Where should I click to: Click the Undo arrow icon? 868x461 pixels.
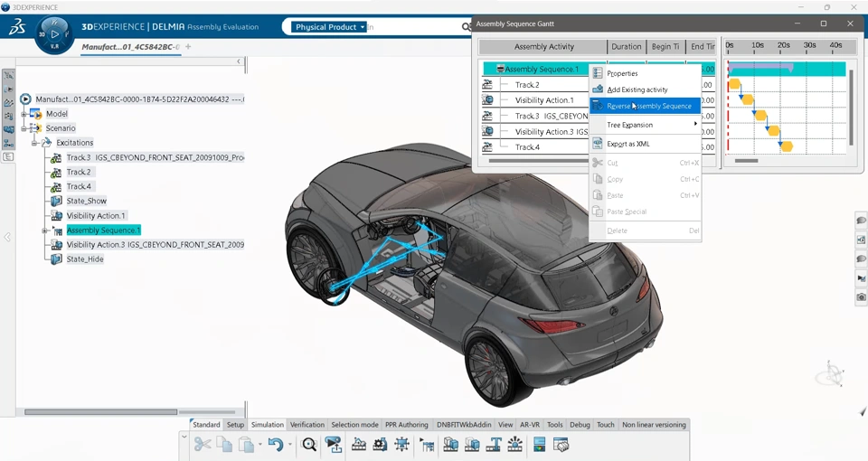coord(276,444)
